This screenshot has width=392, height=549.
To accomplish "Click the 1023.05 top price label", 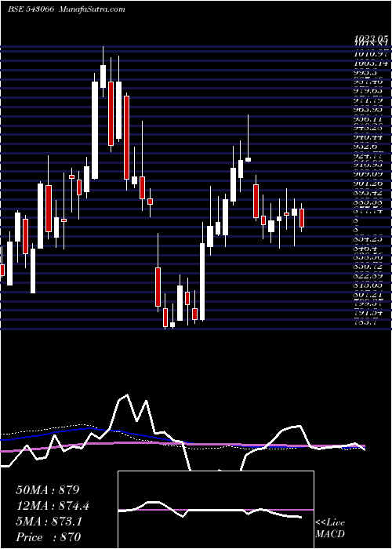I will [370, 39].
